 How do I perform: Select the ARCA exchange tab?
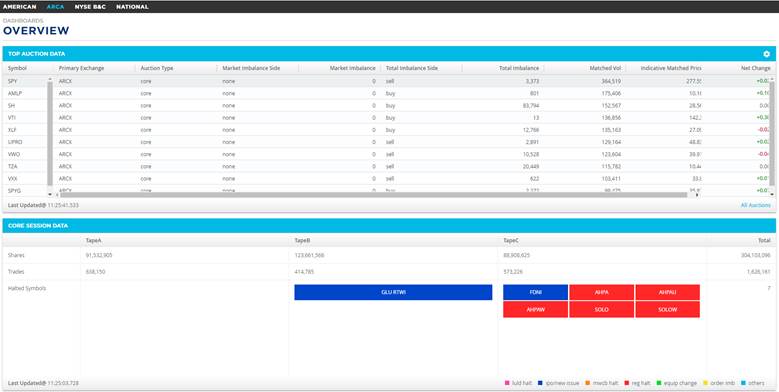[56, 7]
